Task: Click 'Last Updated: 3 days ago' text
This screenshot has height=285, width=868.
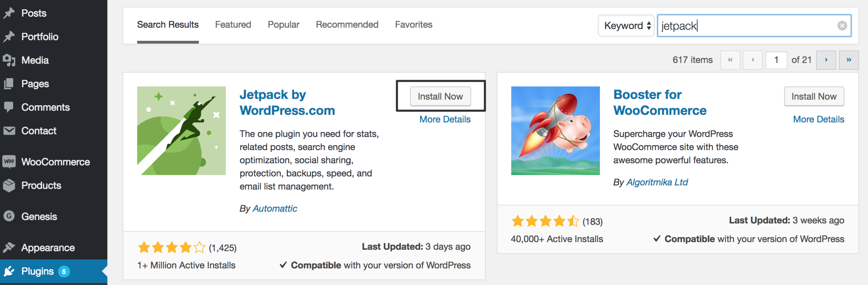Action: (x=416, y=247)
